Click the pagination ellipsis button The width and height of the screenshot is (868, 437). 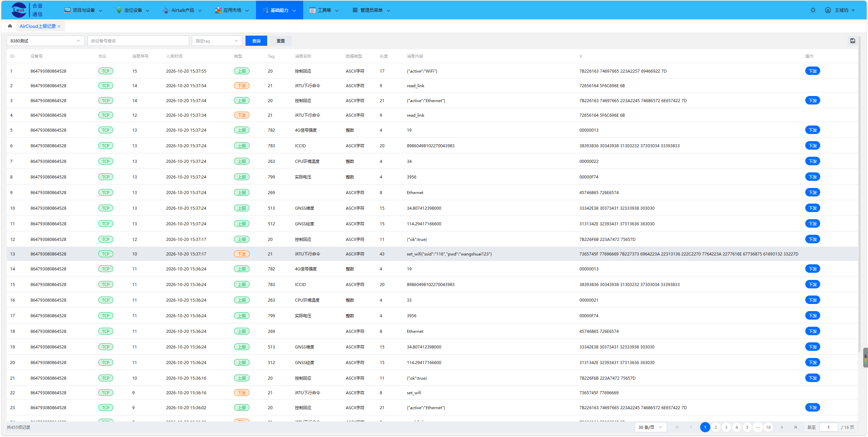point(757,427)
